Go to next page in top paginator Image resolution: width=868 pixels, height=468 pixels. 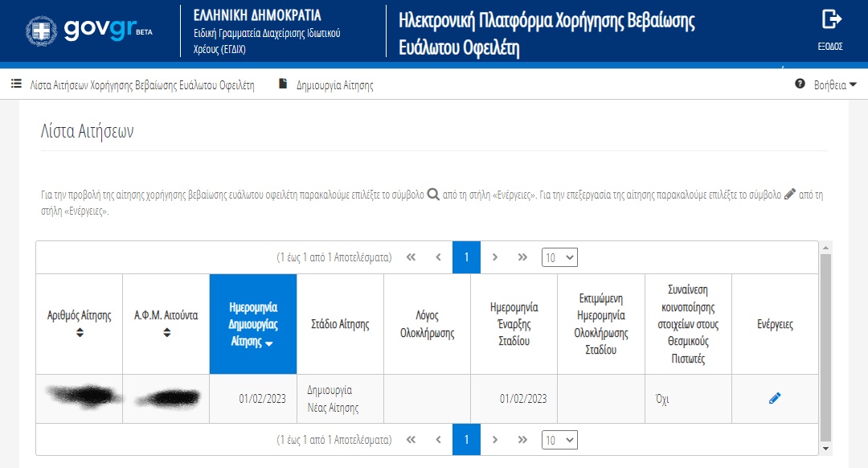tap(495, 257)
